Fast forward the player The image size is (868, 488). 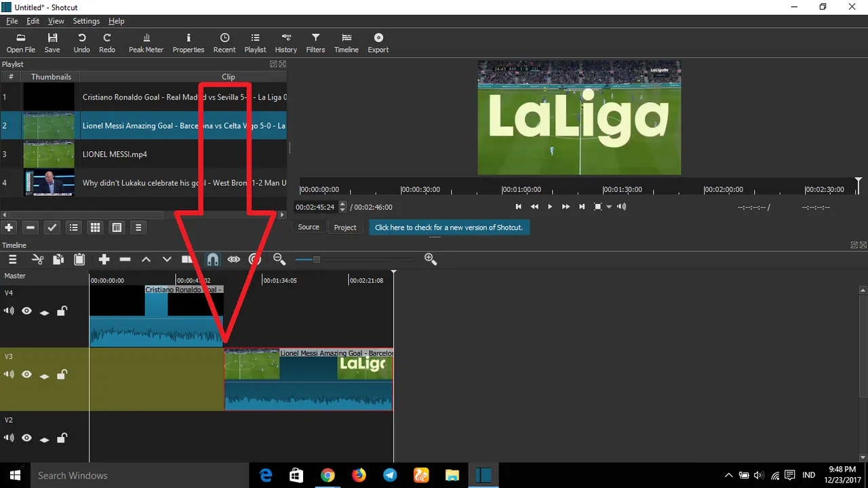[566, 207]
